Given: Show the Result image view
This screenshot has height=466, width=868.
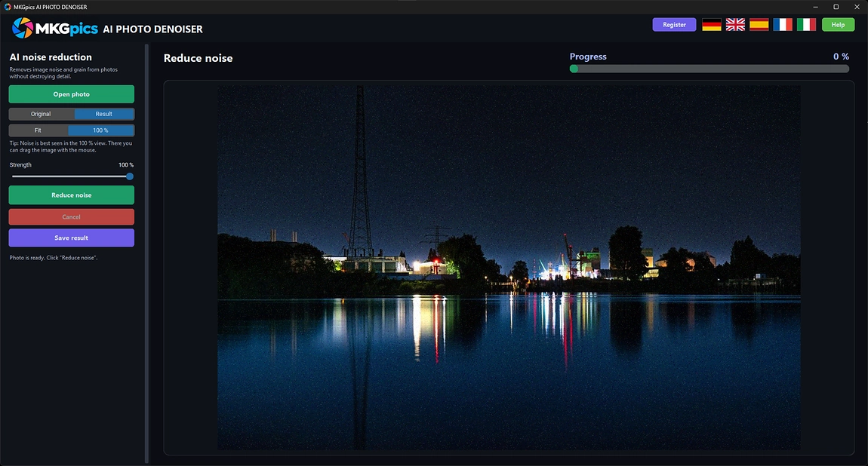Looking at the screenshot, I should coord(104,114).
